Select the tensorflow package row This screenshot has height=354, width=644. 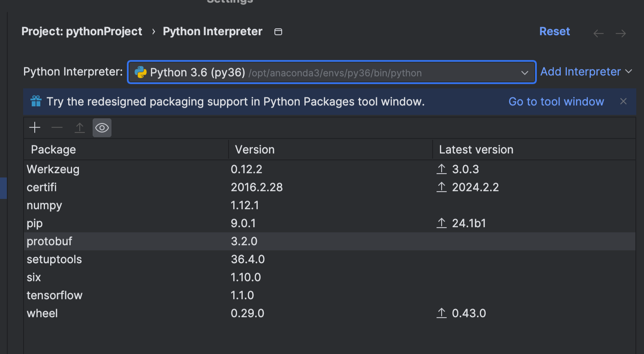tap(54, 295)
